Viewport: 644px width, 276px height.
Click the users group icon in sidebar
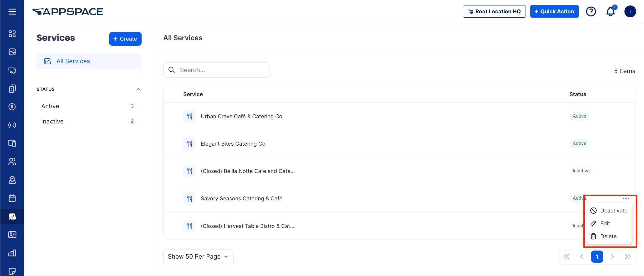pyautogui.click(x=12, y=162)
